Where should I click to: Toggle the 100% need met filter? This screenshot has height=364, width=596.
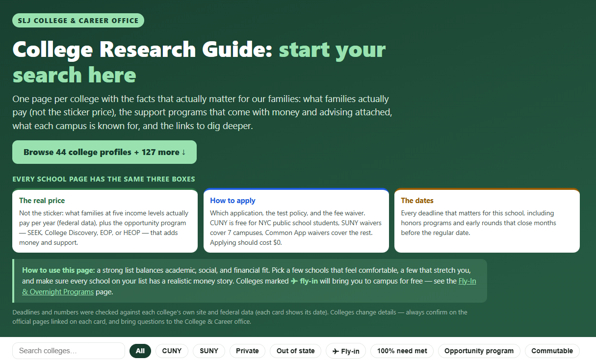pyautogui.click(x=402, y=351)
